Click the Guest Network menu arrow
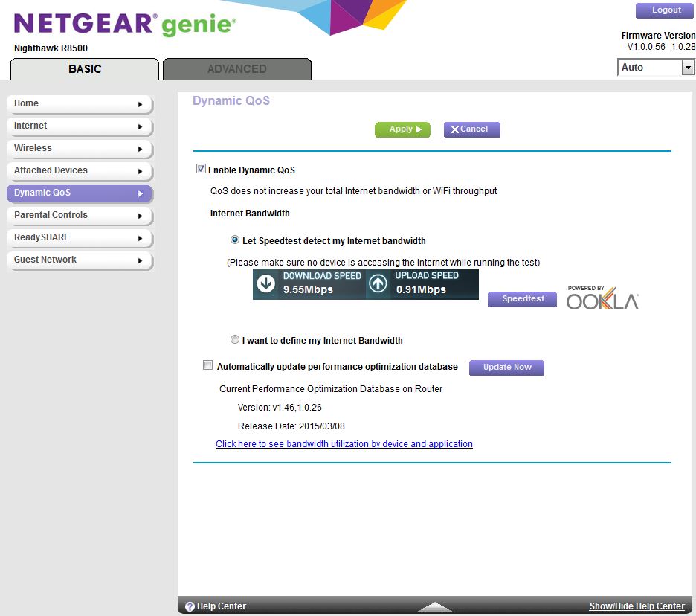 pos(141,260)
